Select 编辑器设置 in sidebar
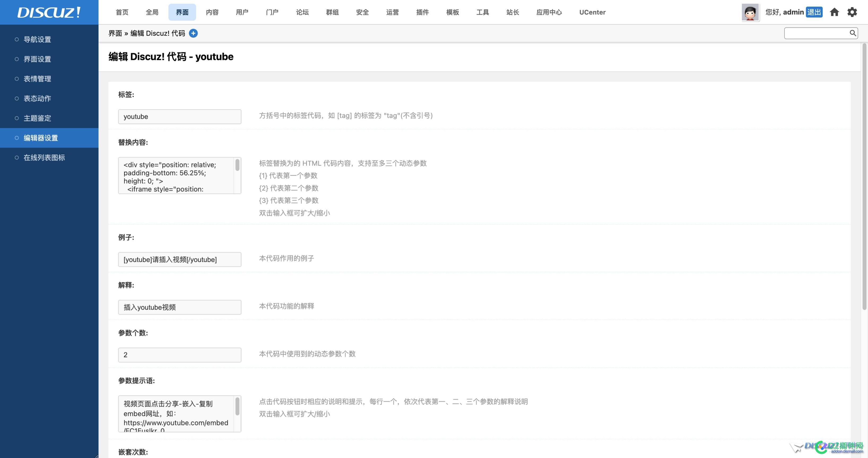868x458 pixels. [x=49, y=138]
